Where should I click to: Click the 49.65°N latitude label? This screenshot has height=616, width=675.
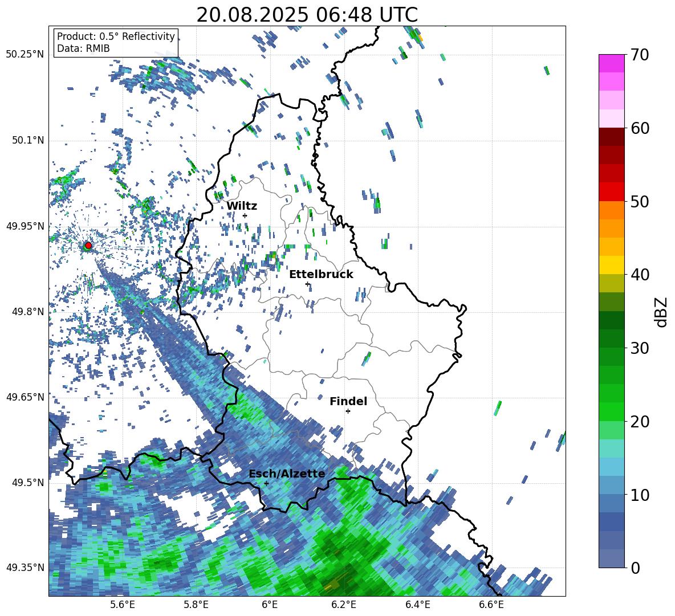25,397
